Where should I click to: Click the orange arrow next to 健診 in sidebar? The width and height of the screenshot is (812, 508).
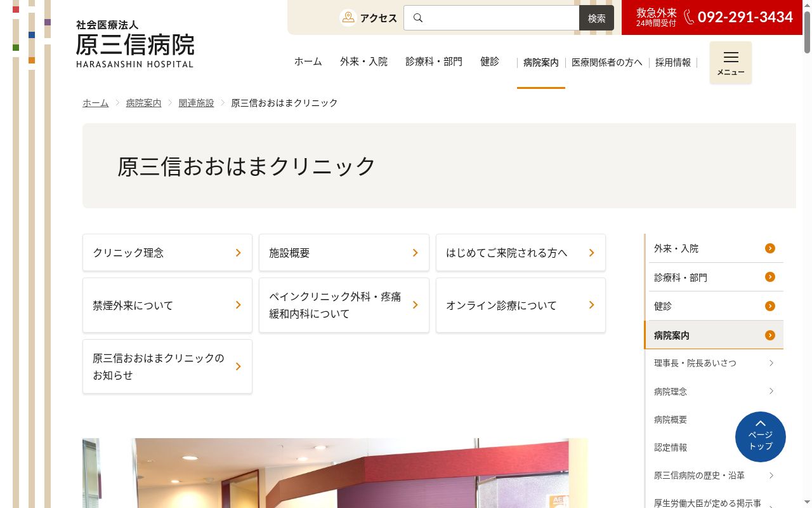pyautogui.click(x=770, y=306)
